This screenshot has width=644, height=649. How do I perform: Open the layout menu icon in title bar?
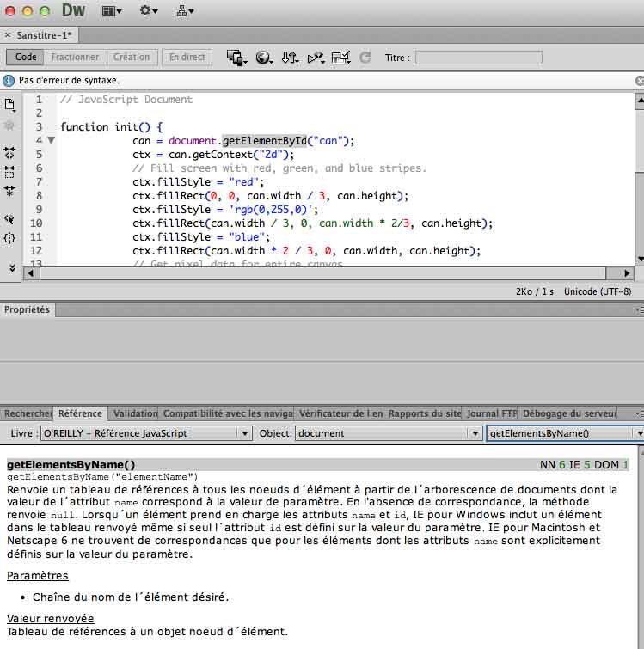tap(111, 11)
